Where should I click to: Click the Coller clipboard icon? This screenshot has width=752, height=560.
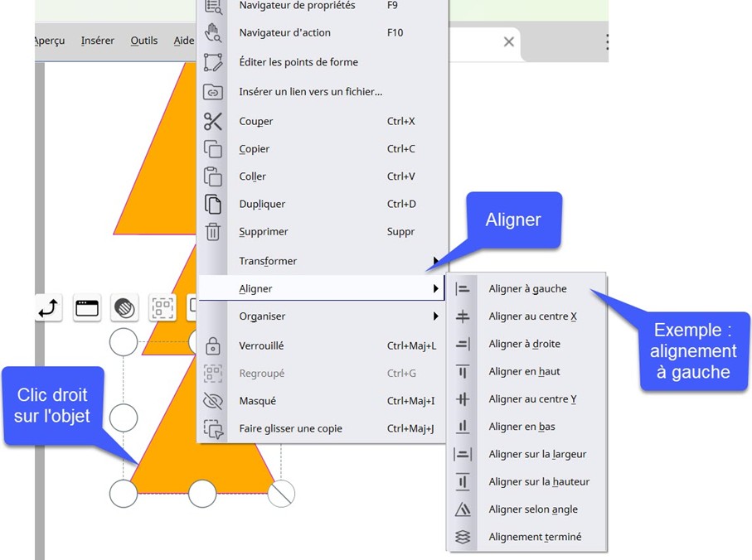click(213, 176)
